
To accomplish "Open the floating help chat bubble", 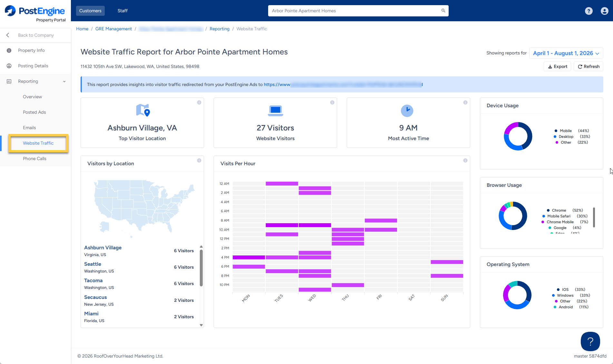I will [x=590, y=341].
